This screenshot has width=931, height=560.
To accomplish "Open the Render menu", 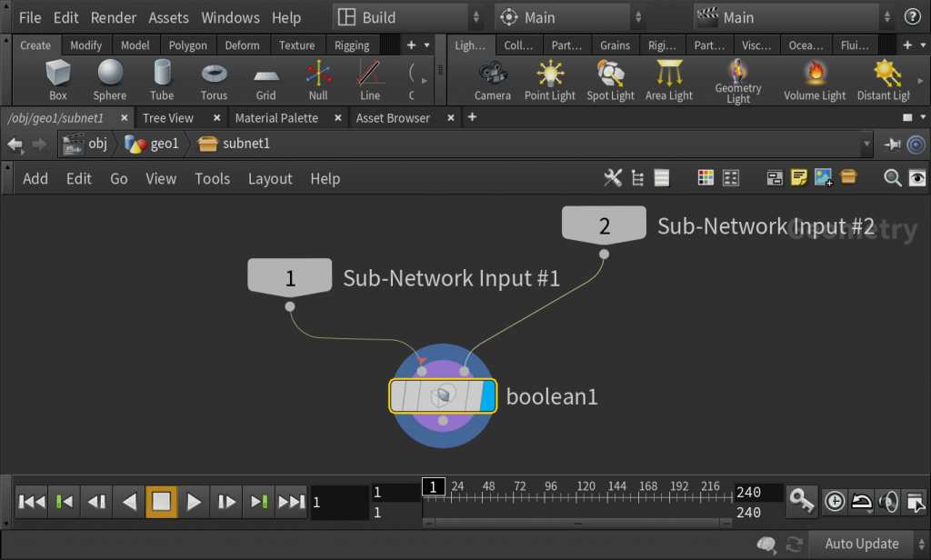I will coord(114,18).
